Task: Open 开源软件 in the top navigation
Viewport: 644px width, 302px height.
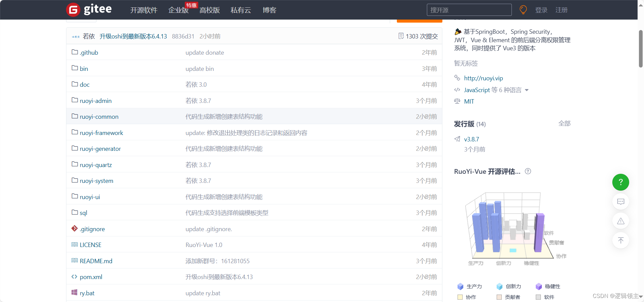Action: (144, 10)
